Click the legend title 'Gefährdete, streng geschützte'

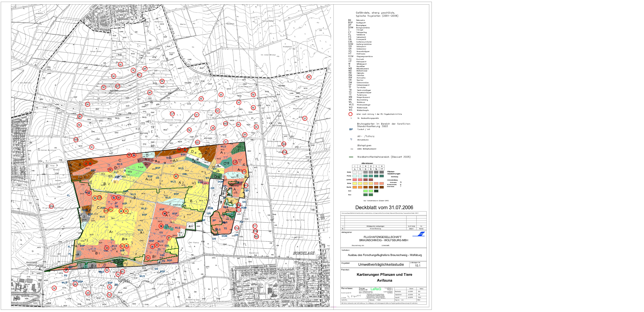375,13
